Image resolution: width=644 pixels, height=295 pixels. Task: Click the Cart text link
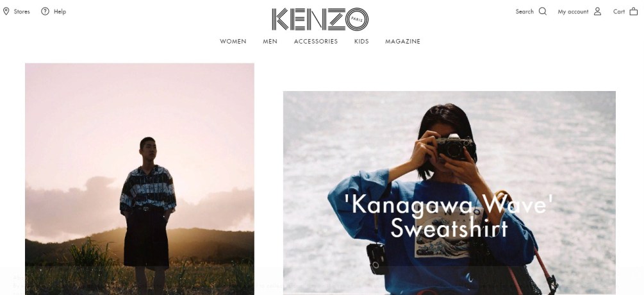point(619,12)
